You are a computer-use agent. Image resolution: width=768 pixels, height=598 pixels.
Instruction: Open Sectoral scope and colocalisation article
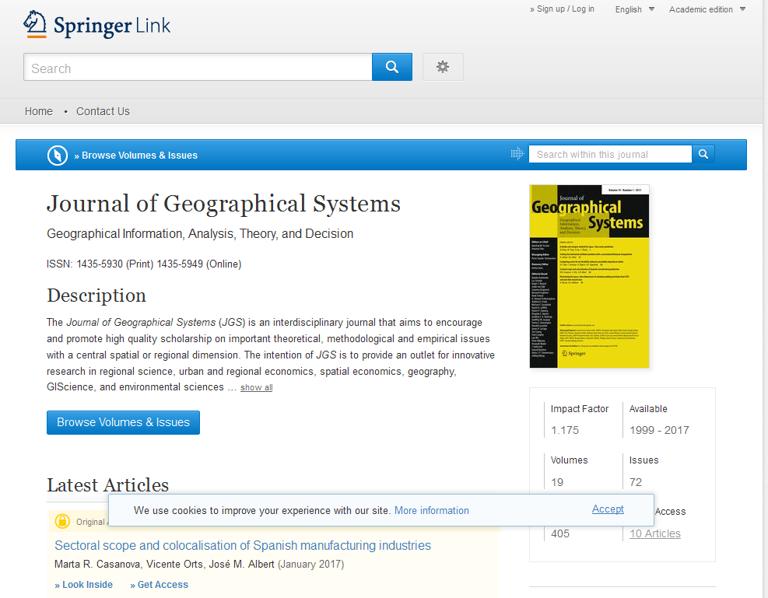[x=242, y=546]
